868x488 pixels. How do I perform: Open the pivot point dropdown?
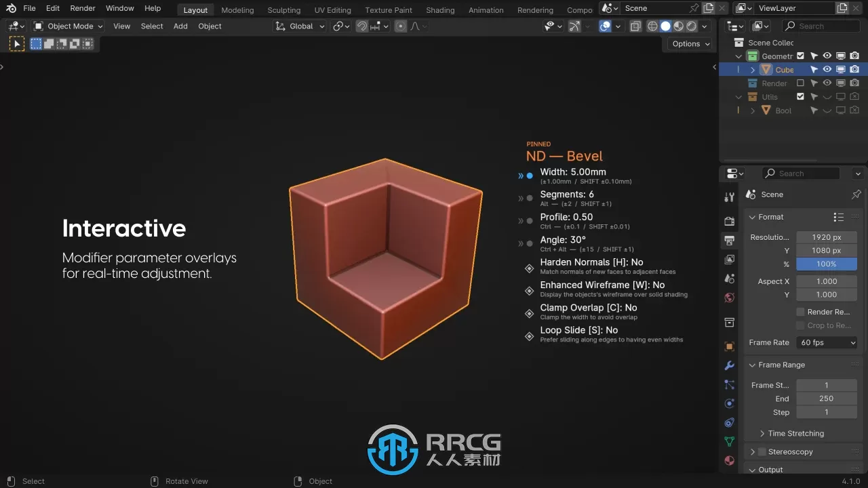pyautogui.click(x=341, y=26)
